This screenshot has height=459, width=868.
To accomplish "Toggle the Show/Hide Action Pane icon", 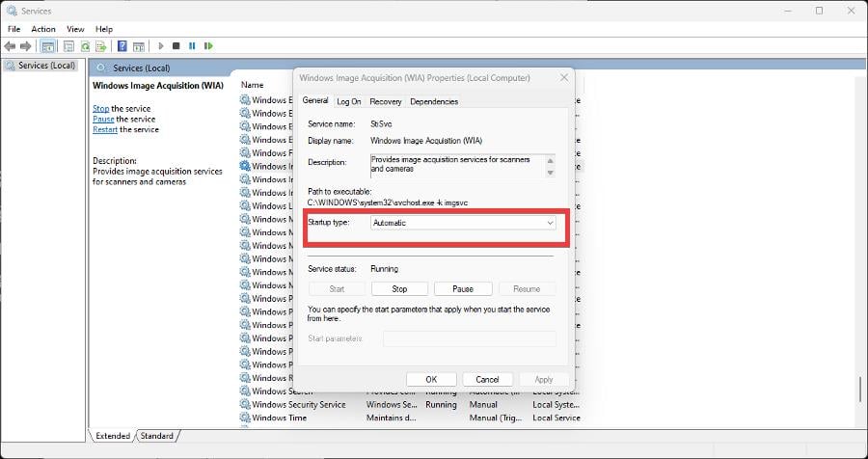I will click(x=138, y=46).
